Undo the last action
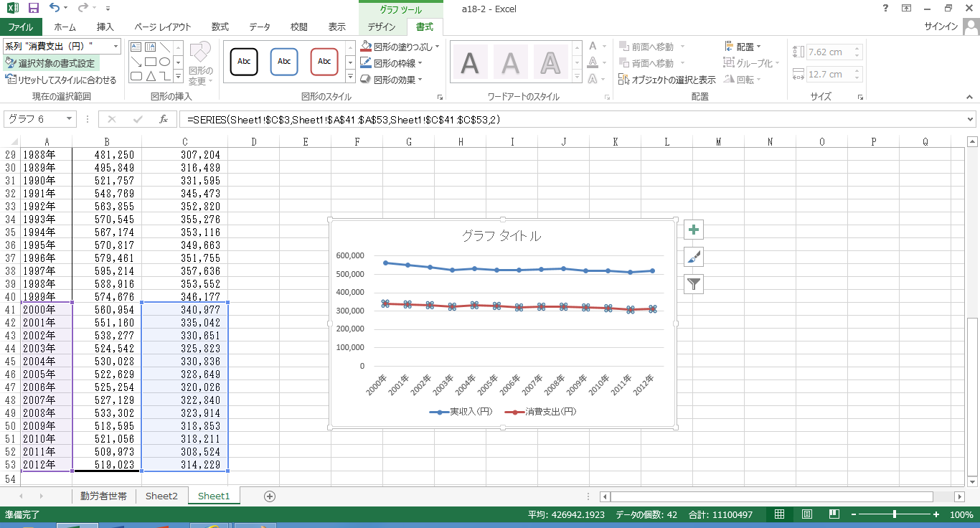Viewport: 980px width, 528px height. coord(55,9)
